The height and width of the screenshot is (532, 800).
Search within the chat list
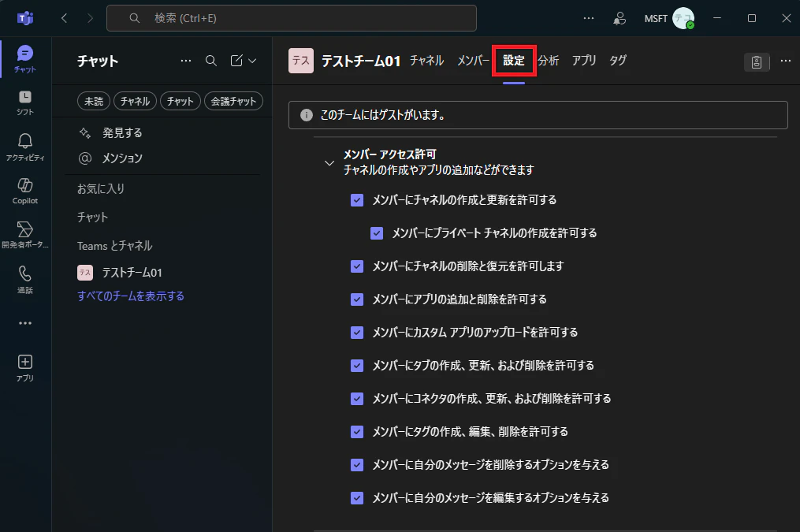[x=211, y=61]
